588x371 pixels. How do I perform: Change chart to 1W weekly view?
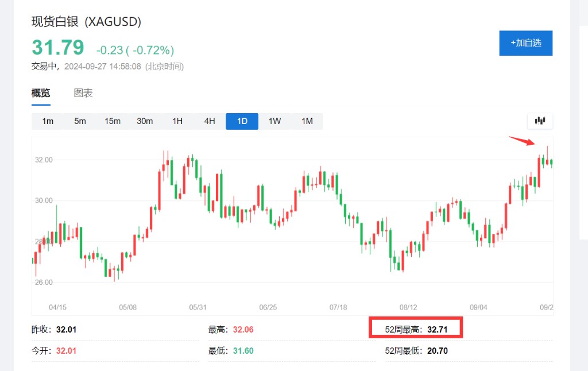pos(274,121)
